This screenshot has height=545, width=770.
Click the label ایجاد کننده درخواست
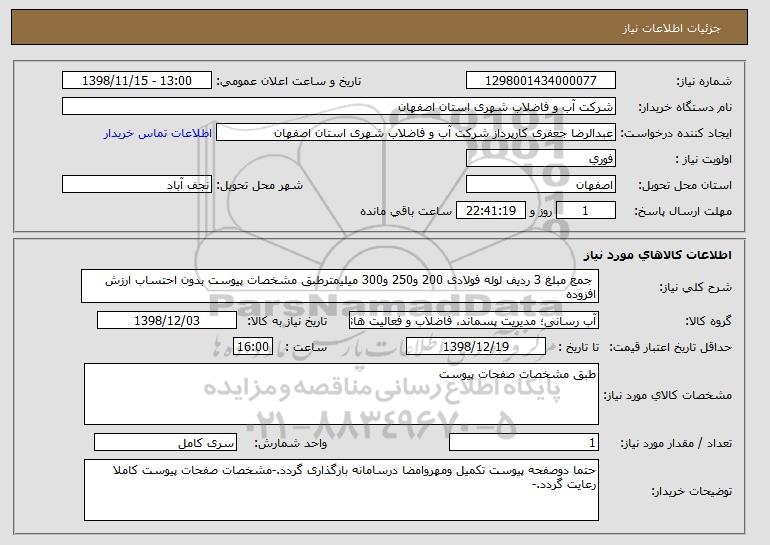click(x=676, y=133)
